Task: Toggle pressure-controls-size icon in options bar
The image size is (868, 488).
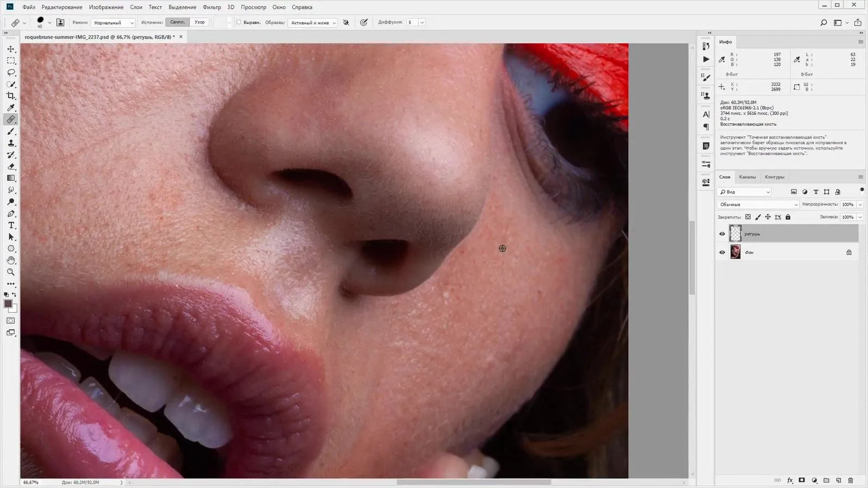Action: pos(364,22)
